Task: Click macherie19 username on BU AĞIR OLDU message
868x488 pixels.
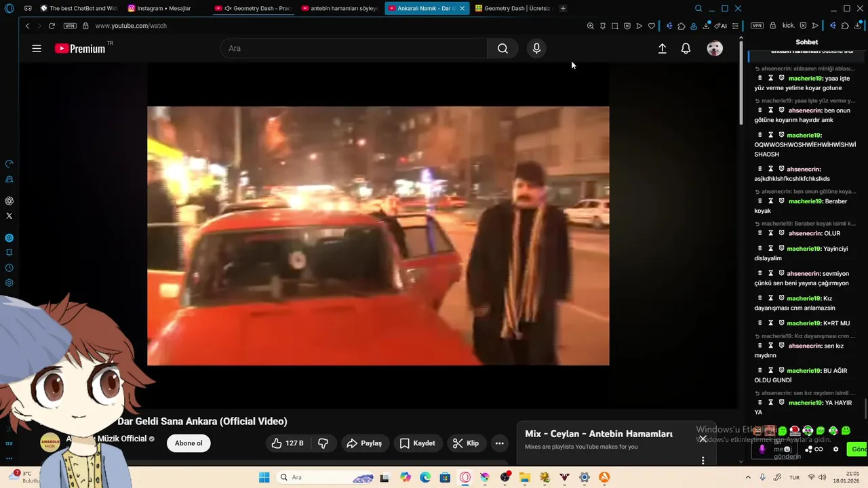Action: point(805,371)
